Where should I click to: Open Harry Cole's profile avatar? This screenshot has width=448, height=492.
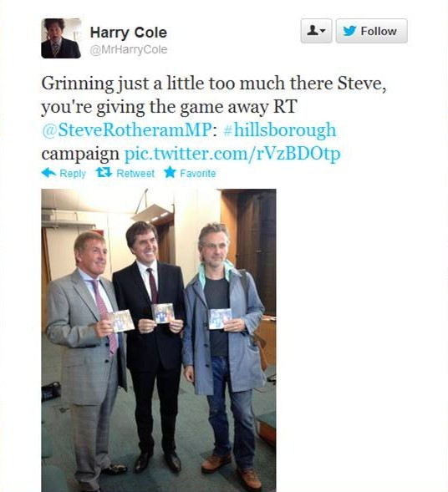(x=61, y=38)
